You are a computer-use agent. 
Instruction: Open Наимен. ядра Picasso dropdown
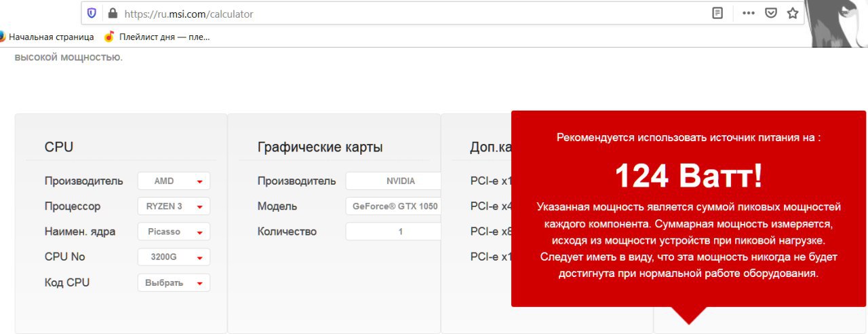click(x=174, y=231)
